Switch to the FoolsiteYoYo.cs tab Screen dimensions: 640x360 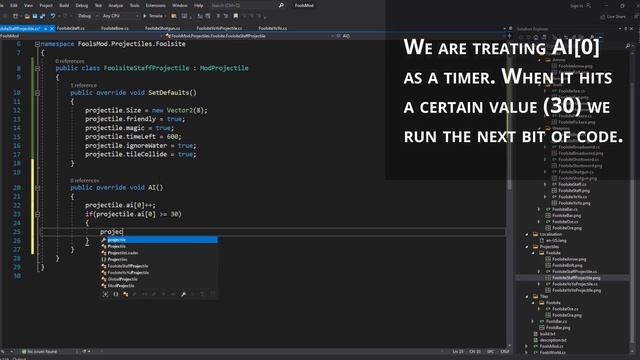point(273,28)
